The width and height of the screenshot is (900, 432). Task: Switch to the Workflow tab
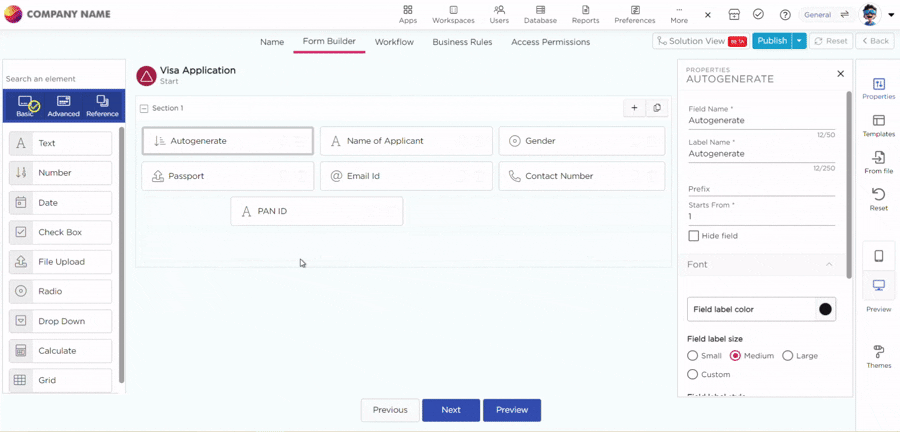click(x=394, y=42)
